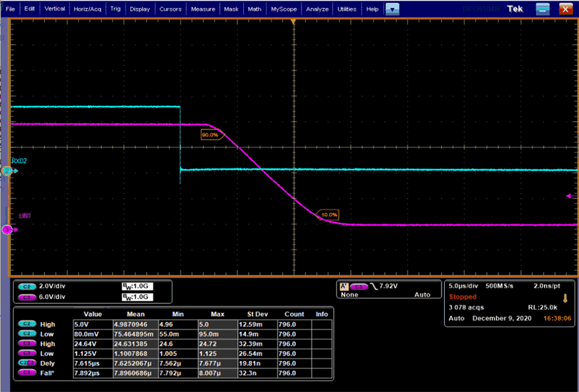Click the C3 bandwidth 1.0G field
Image resolution: width=579 pixels, height=392 pixels.
point(137,297)
